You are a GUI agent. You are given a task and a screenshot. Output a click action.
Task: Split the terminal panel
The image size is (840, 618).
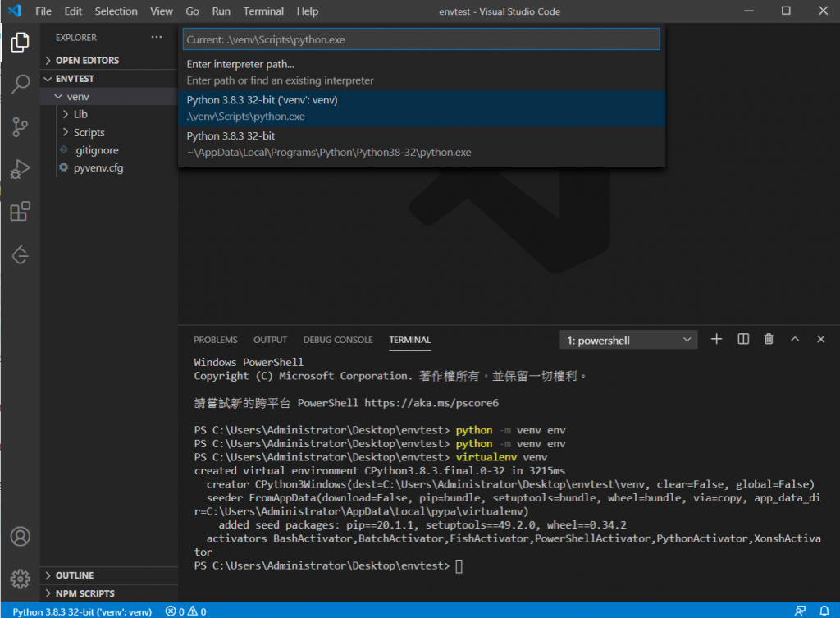click(x=743, y=339)
